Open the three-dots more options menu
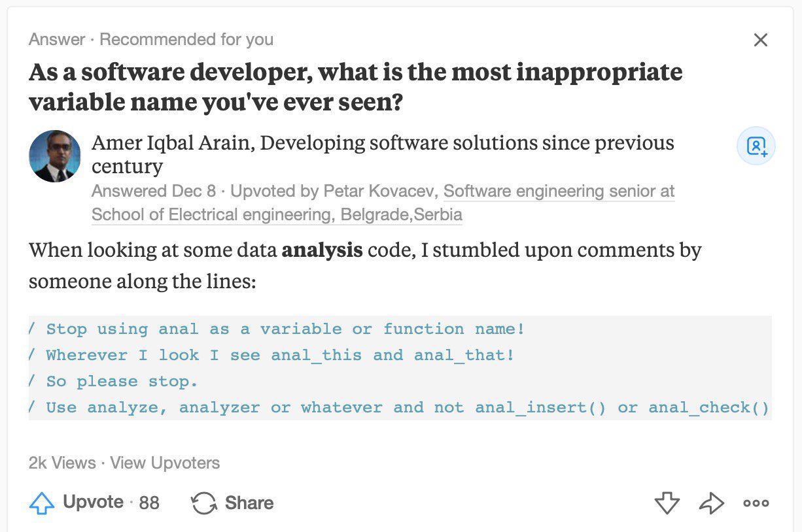The image size is (802, 532). (756, 503)
